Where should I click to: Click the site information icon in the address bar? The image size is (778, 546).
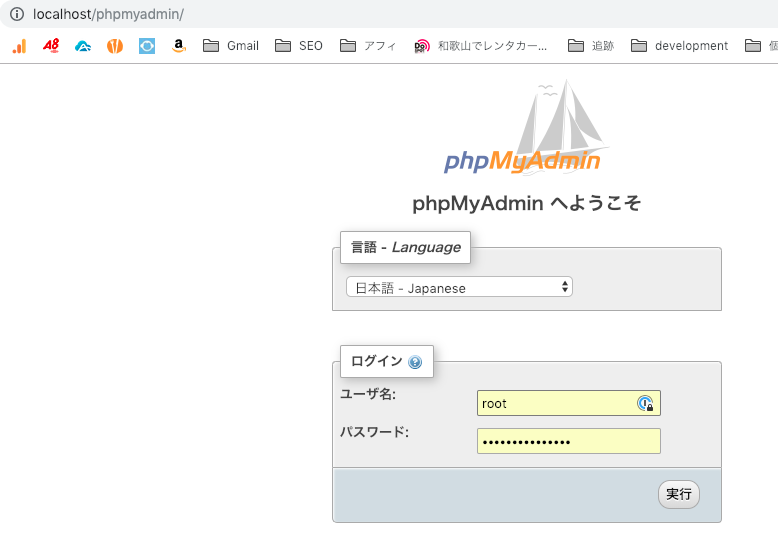pos(17,14)
